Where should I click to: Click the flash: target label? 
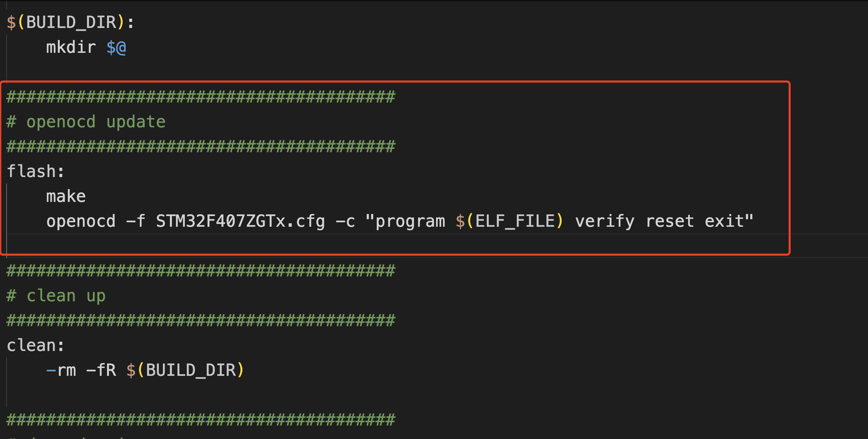36,172
